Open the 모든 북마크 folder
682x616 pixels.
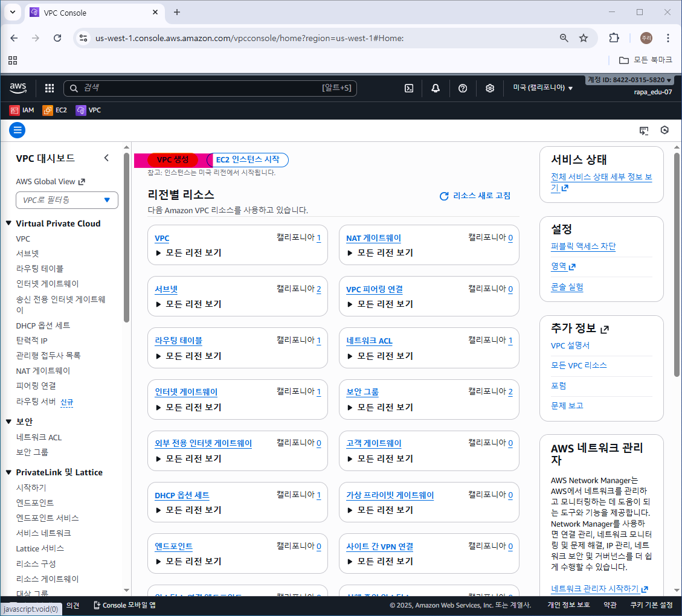coord(646,60)
